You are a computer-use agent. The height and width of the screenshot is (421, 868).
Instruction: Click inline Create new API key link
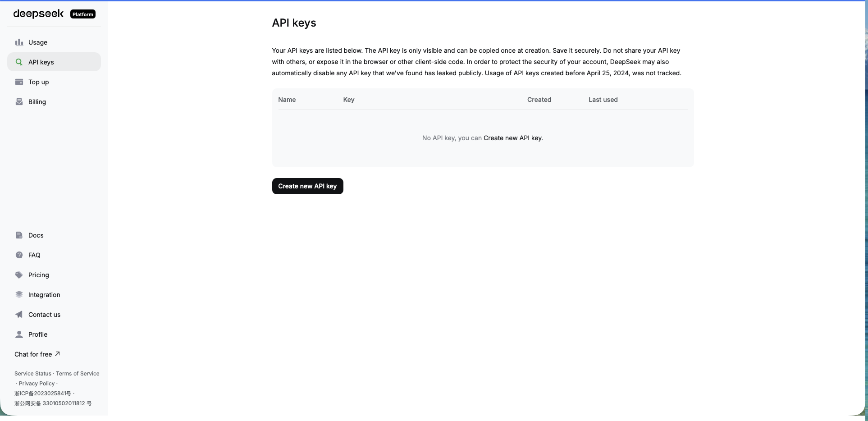(x=512, y=138)
